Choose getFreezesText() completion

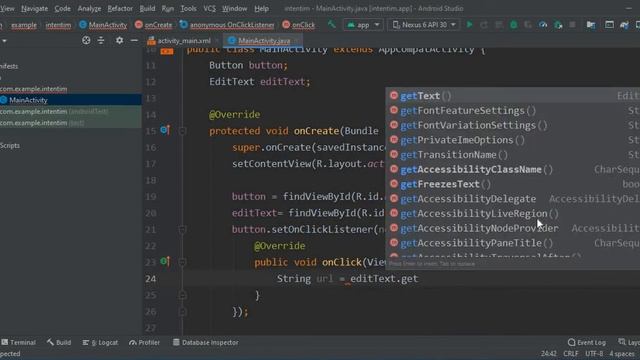(513, 184)
